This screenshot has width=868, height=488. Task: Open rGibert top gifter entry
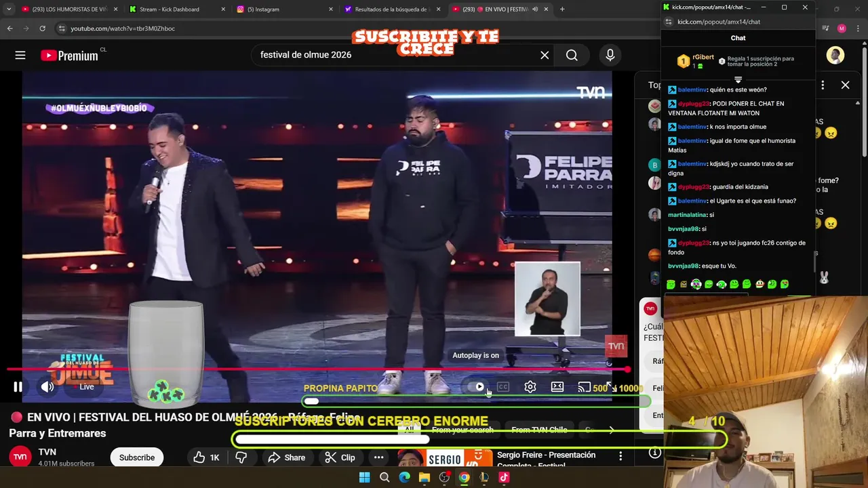696,61
